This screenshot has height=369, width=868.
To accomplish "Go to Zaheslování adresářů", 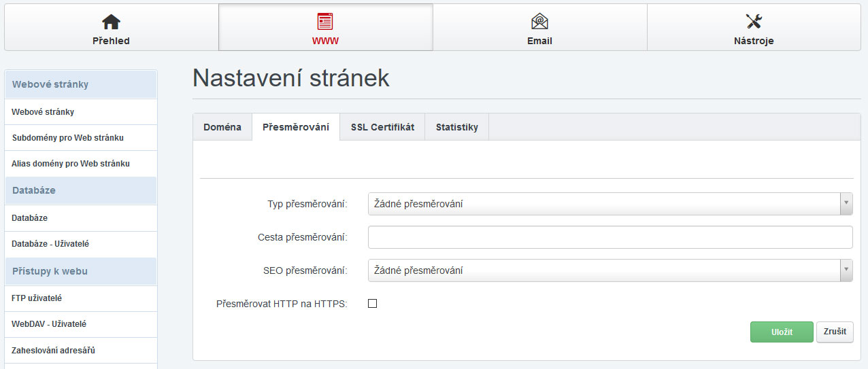I will point(53,351).
